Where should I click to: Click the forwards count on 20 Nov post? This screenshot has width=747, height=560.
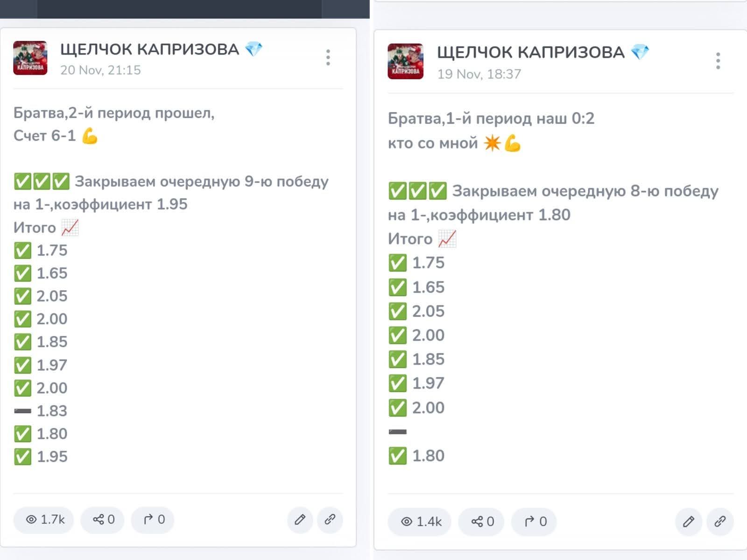tap(153, 519)
